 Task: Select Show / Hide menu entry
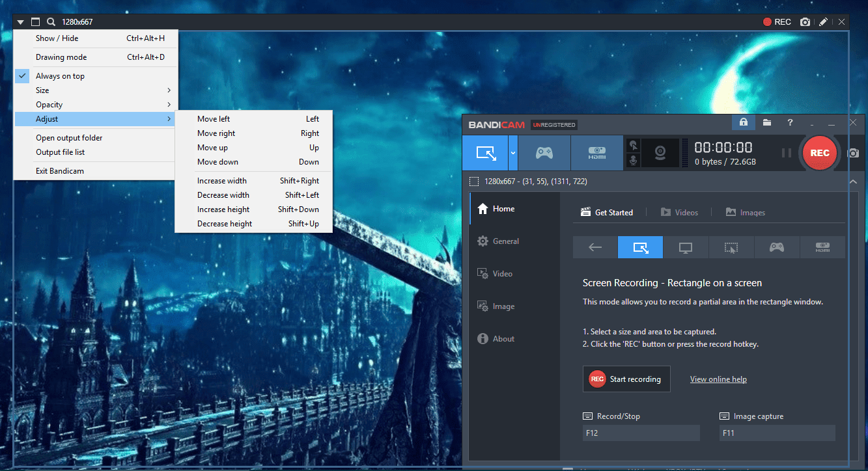[96, 38]
